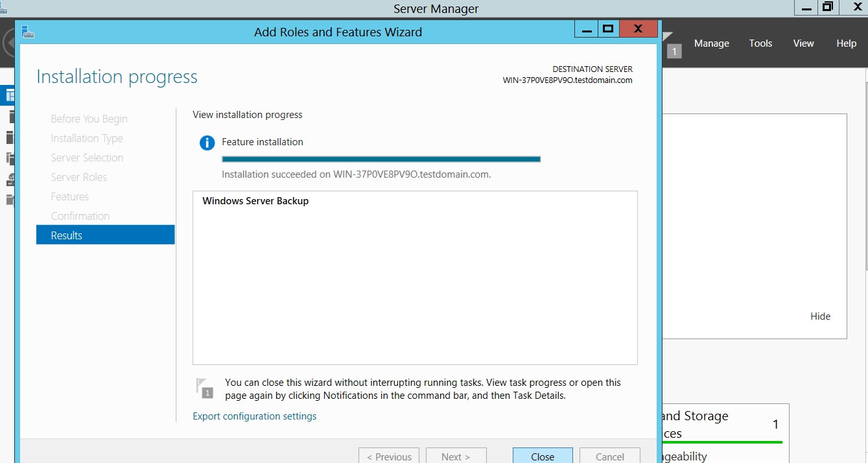Open the View menu

click(803, 43)
